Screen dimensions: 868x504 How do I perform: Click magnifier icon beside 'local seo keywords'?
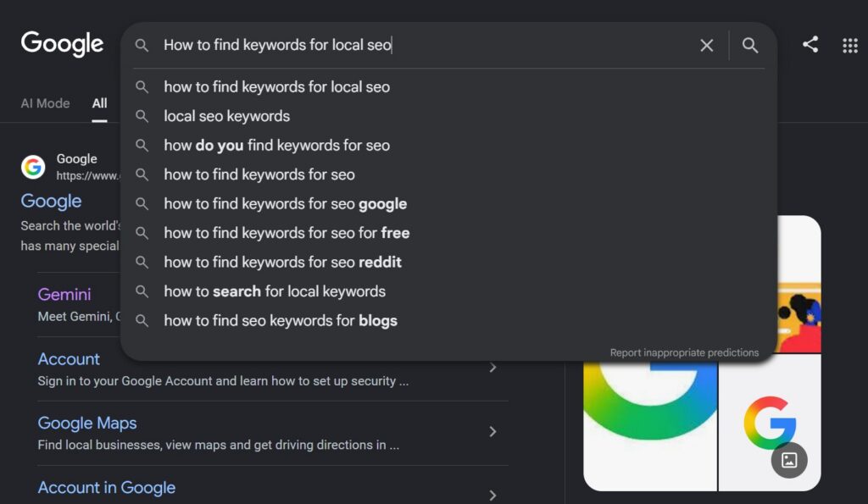(142, 116)
